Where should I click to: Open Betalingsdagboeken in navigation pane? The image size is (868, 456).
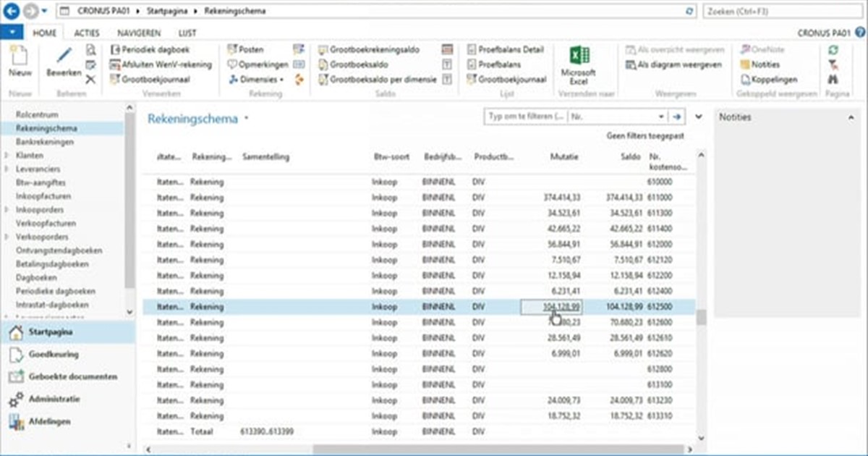51,264
